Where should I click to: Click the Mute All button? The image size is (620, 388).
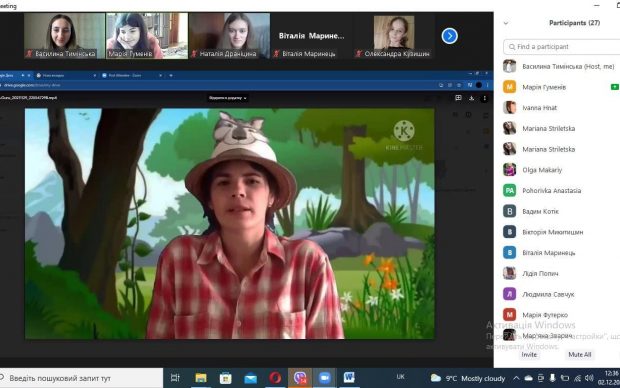(580, 355)
